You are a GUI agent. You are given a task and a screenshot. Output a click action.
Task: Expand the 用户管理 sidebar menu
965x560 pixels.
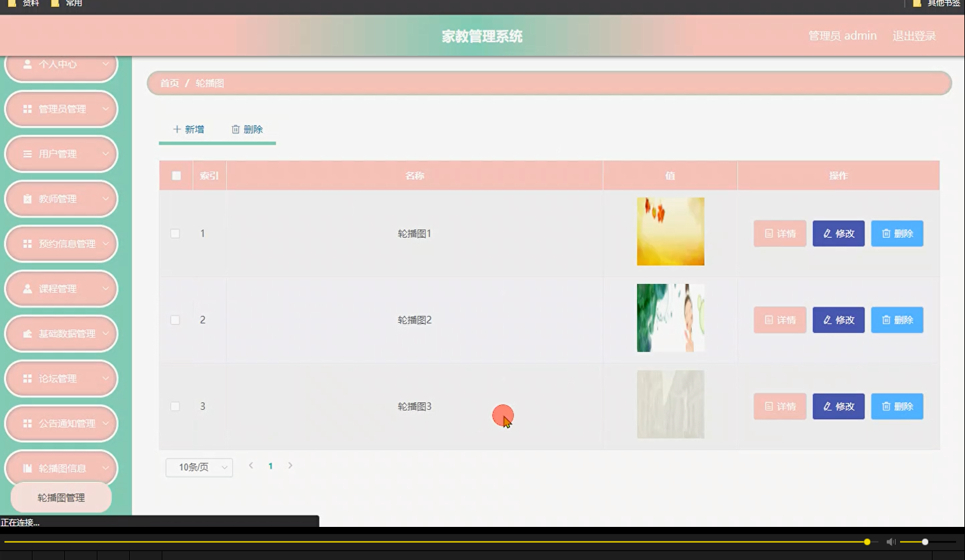pyautogui.click(x=60, y=153)
